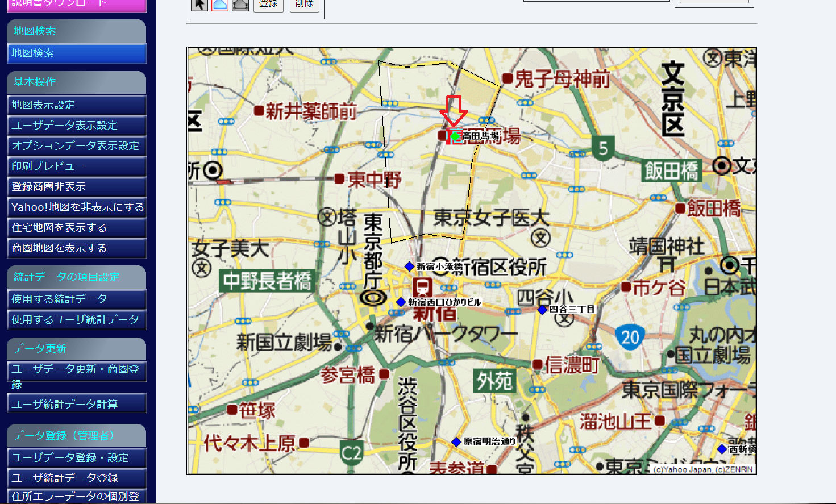Open 住所エラーデータの個別登録 menu item
This screenshot has height=504, width=836.
click(x=77, y=496)
